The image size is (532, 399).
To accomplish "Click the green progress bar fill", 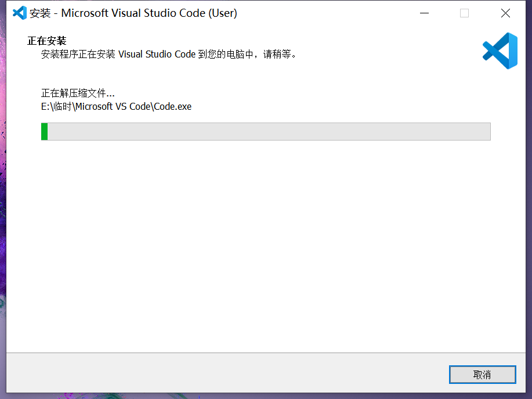I will click(x=45, y=132).
